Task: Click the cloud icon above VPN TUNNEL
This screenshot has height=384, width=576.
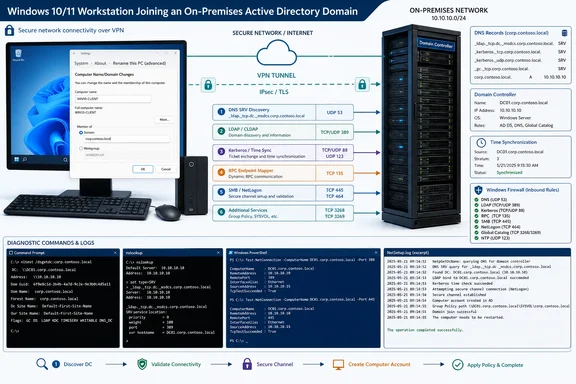Action: pos(276,53)
